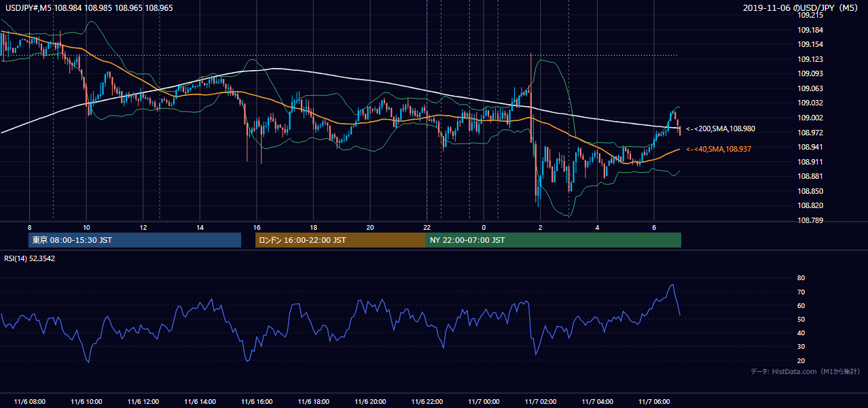Viewport: 868px width, 408px height.
Task: Click price axis label 108.789
Action: tap(810, 220)
